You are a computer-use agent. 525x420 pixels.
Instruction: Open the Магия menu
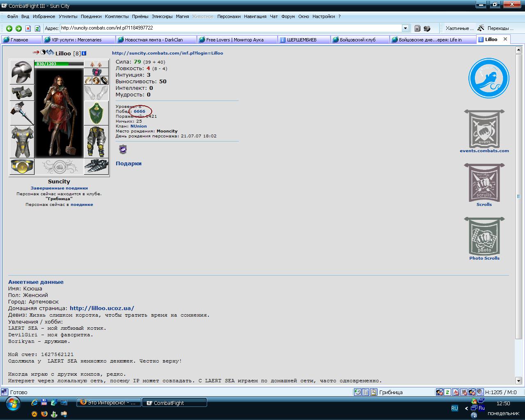tap(182, 16)
